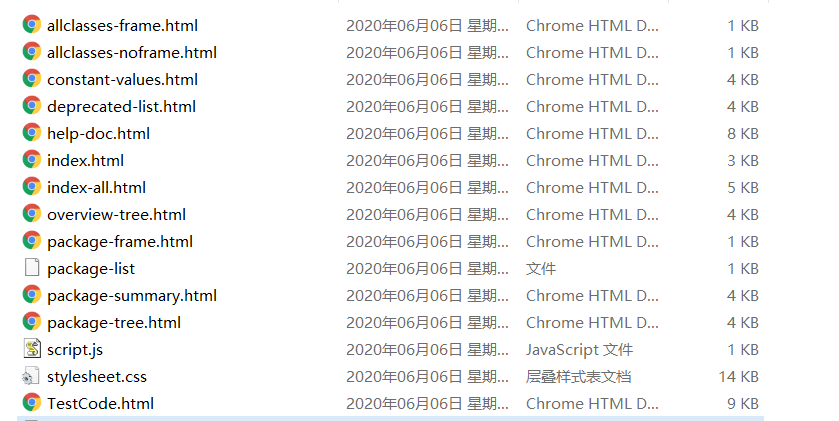Click the file type text of package-list
Viewport: 839px width, 421px height.
(541, 268)
